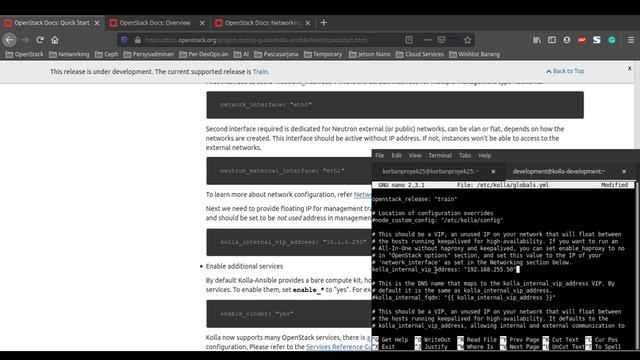Click the tracking protection shield icon
Screen dimensions: 640x360
click(x=124, y=40)
